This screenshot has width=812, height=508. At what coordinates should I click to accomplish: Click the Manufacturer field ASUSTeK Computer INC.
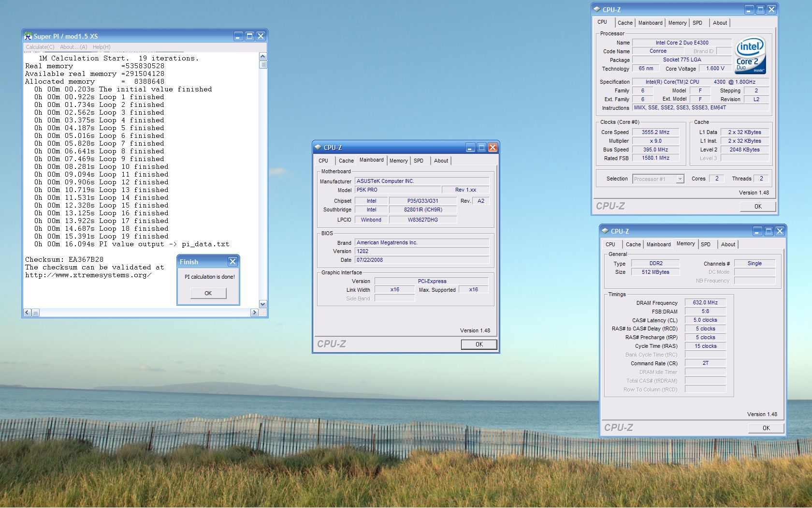[x=422, y=181]
